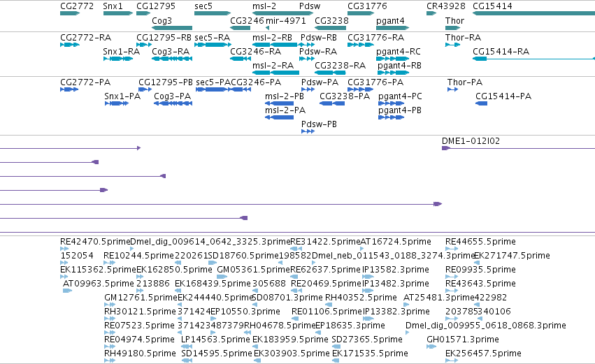This screenshot has width=595, height=364.
Task: Click EST GH01571.3prime
Action: coord(431,347)
